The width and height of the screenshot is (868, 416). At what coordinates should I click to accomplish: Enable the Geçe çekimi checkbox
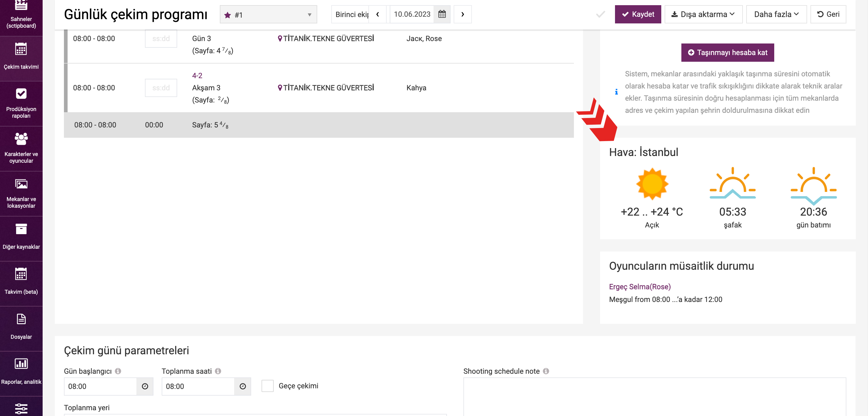pyautogui.click(x=268, y=386)
